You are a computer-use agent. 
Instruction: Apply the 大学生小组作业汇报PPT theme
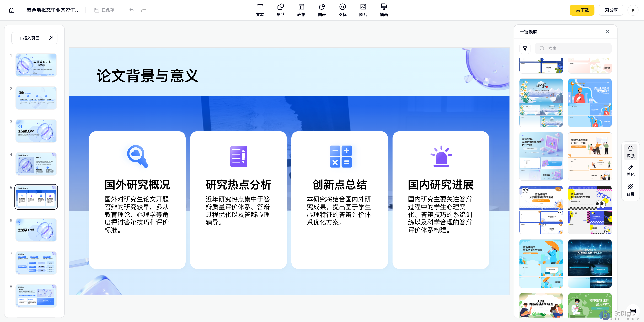pyautogui.click(x=590, y=156)
